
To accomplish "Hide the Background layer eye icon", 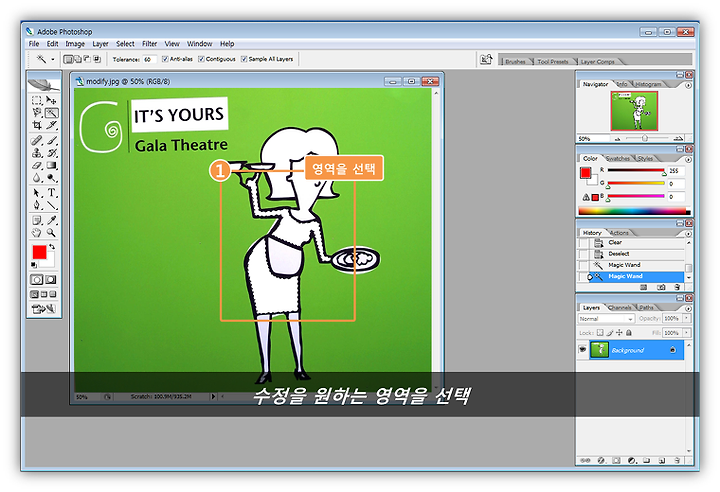I will point(583,350).
